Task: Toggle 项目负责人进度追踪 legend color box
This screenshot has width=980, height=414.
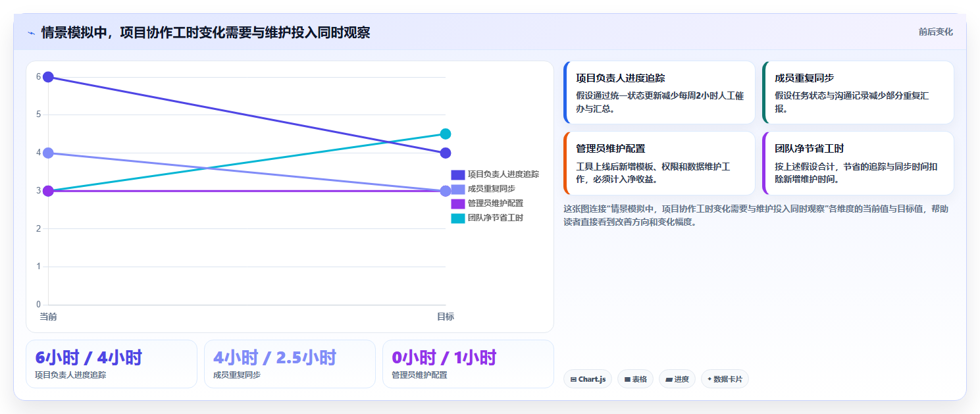Action: 458,174
